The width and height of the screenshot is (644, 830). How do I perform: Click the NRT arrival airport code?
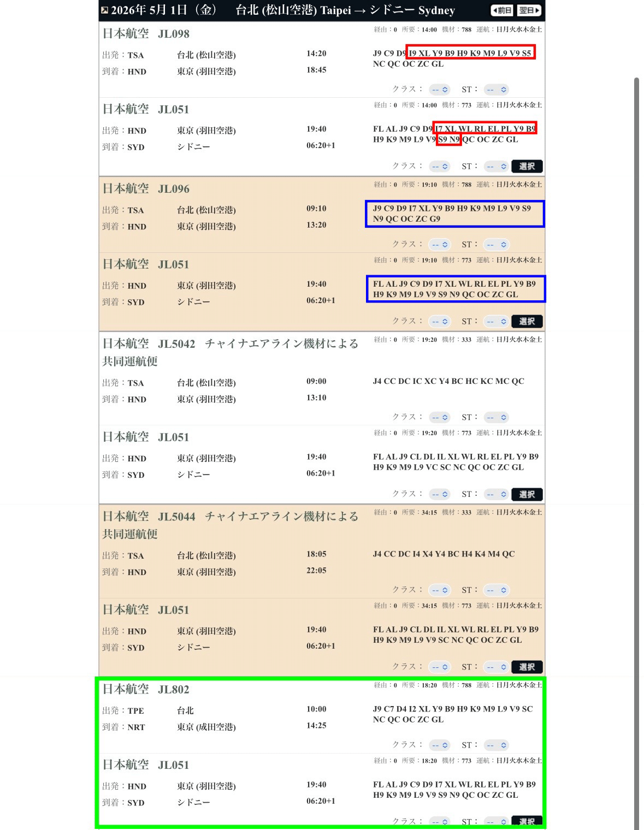tap(137, 727)
